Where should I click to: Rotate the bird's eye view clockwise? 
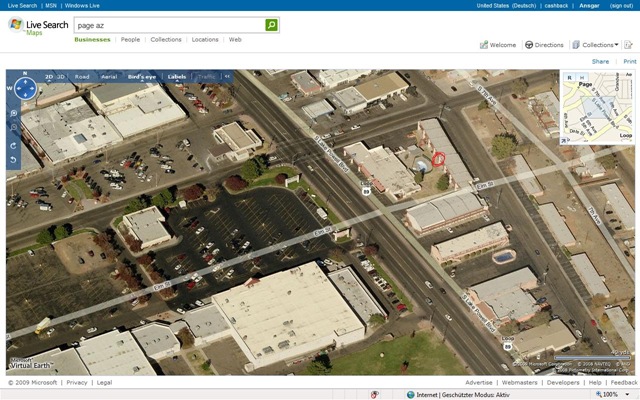coord(13,145)
